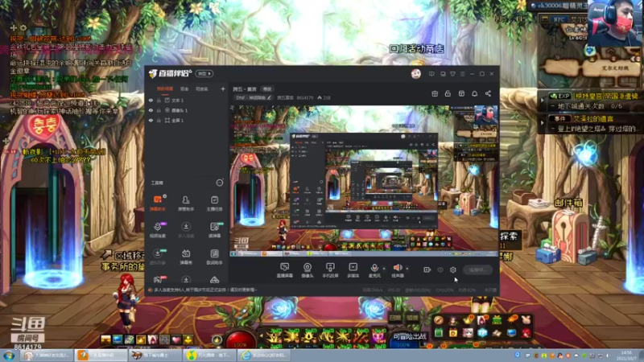
Task: Toggle the lock on 摄像头 1 source
Action: click(x=159, y=110)
